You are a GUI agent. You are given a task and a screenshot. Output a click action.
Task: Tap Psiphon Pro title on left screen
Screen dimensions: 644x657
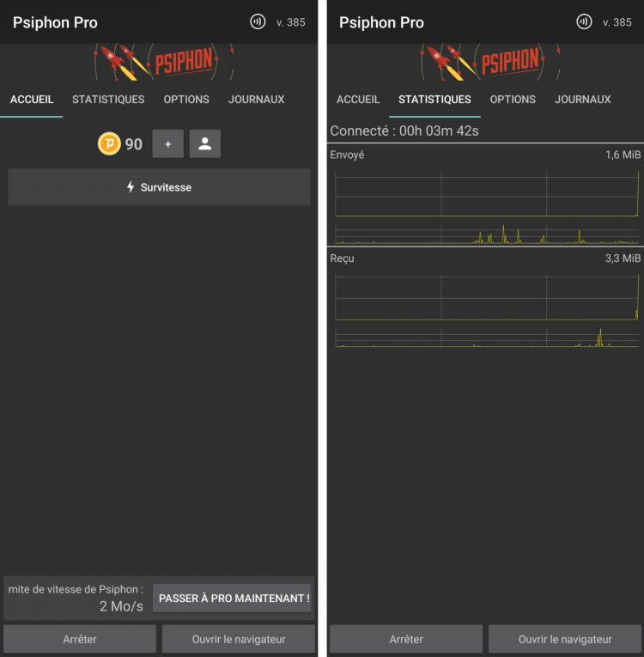point(55,22)
